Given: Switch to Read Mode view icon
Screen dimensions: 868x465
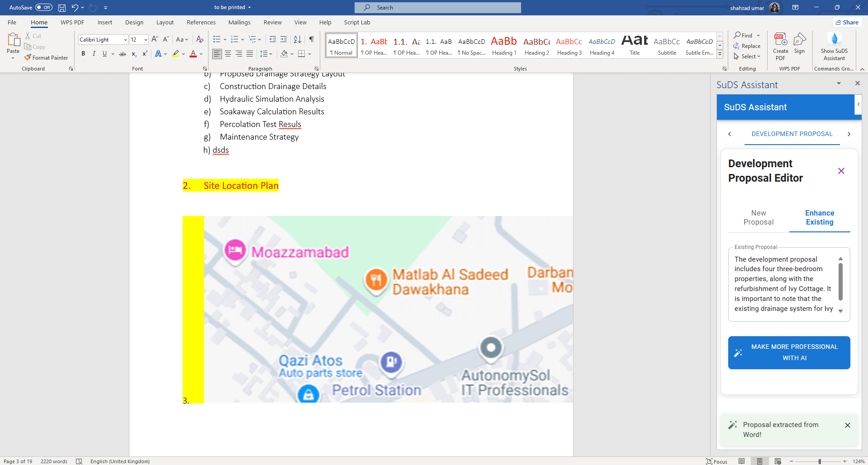Looking at the screenshot, I should 741,461.
